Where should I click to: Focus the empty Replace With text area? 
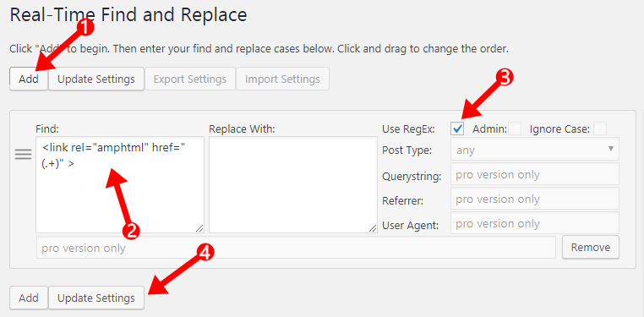[x=293, y=185]
